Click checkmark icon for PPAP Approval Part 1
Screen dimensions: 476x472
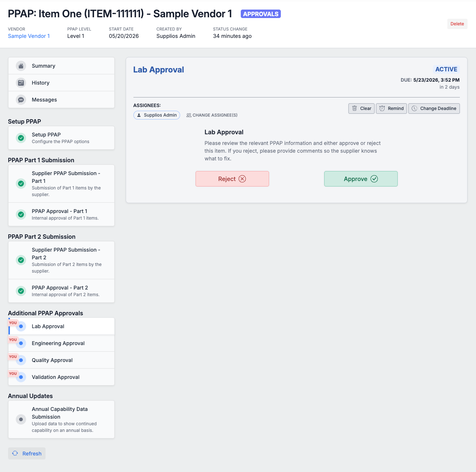pyautogui.click(x=21, y=214)
